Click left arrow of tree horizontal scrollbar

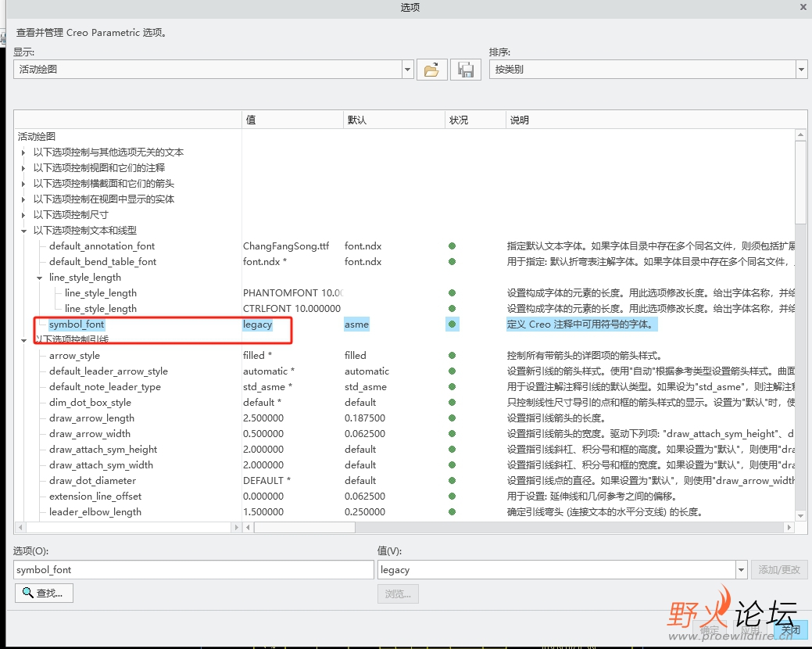click(x=20, y=527)
